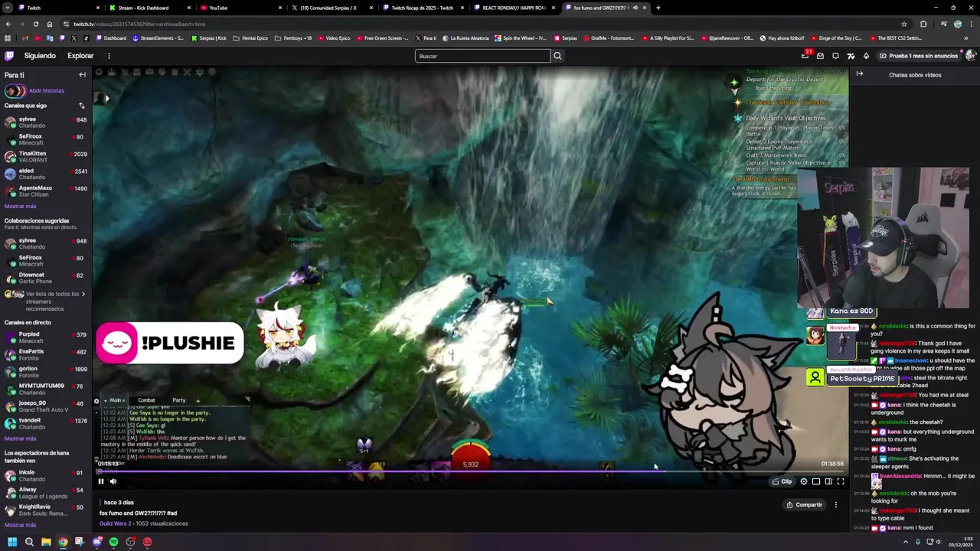Seek on the video progress bar

click(x=471, y=471)
